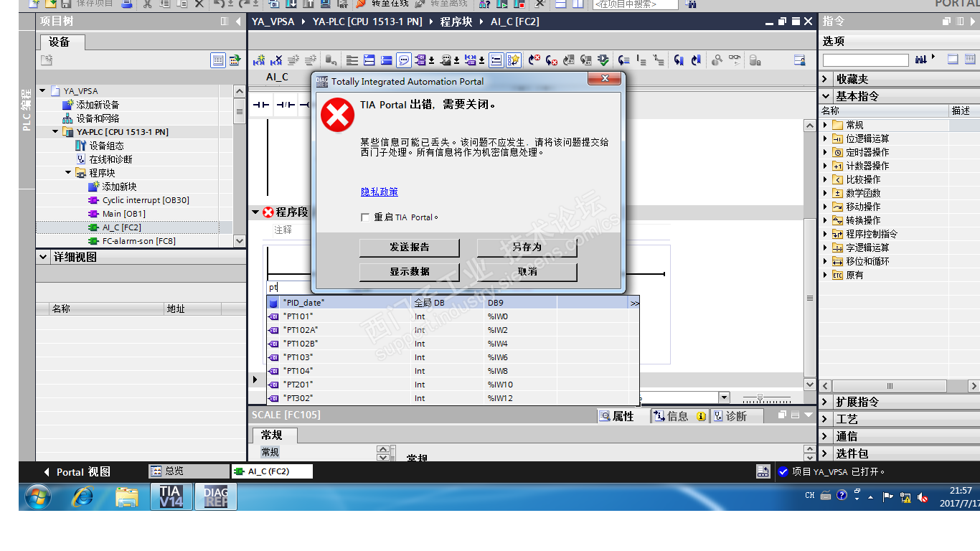Viewport: 980px width, 551px height.
Task: Click the volume icon in system tray
Action: pos(923,497)
